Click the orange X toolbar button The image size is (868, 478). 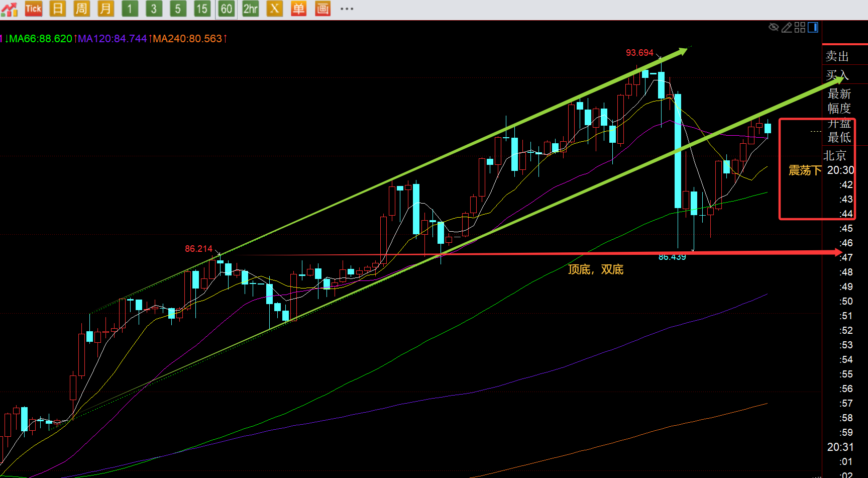(274, 9)
